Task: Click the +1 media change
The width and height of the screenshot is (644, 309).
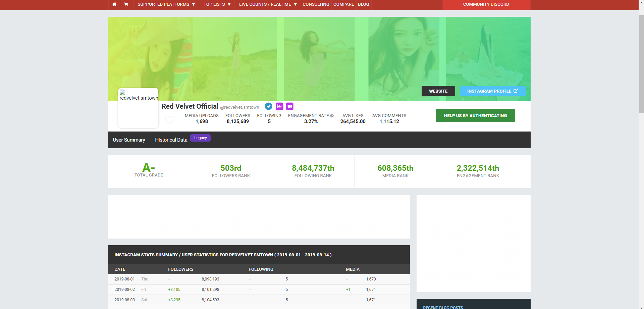Action: point(348,290)
